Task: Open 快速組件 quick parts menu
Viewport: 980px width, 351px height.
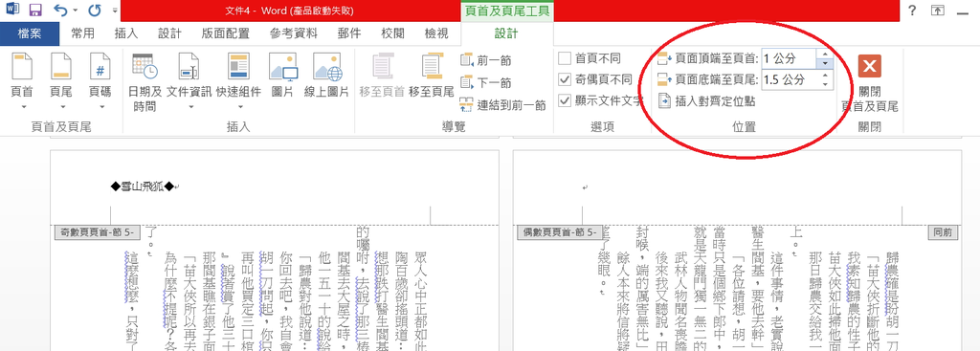Action: point(238,82)
